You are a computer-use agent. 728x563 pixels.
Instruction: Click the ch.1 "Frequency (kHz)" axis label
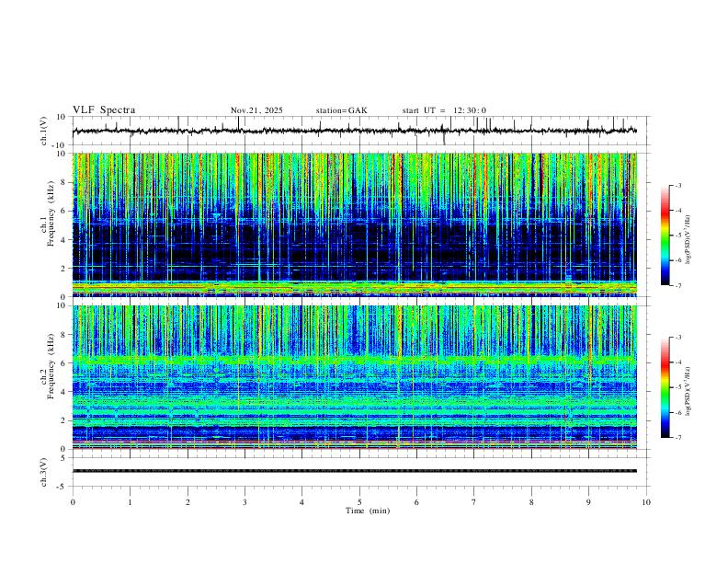[x=51, y=213]
